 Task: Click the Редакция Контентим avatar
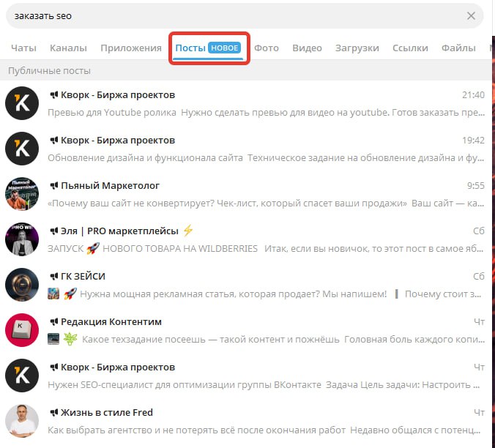[22, 330]
